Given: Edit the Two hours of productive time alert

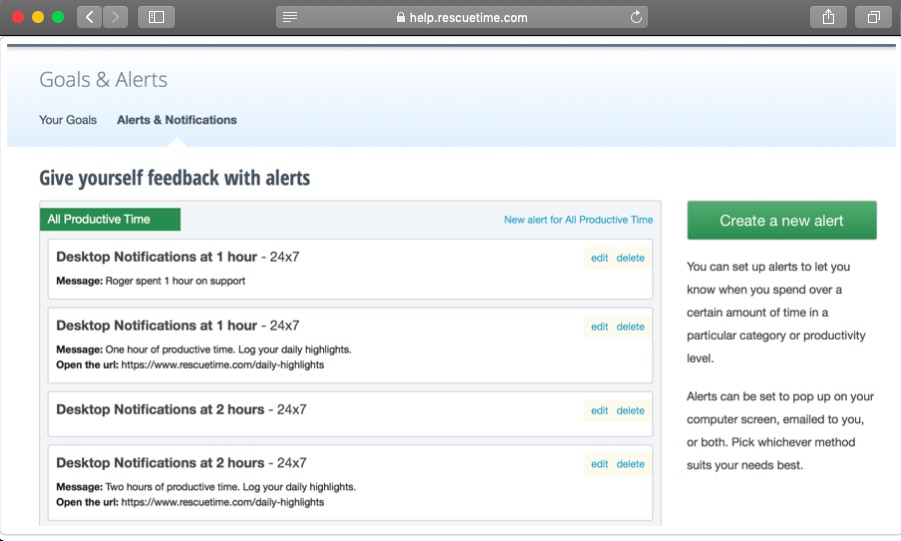Looking at the screenshot, I should click(x=599, y=464).
